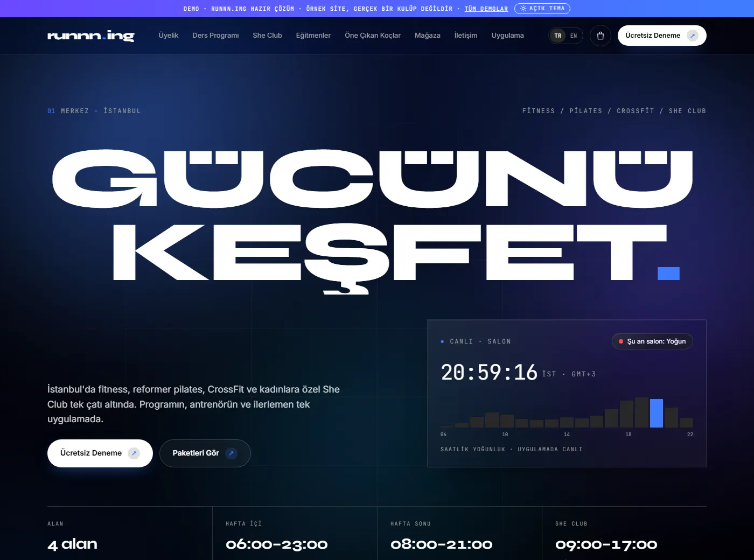The width and height of the screenshot is (754, 560).
Task: Go to Ders Programı page
Action: (215, 36)
